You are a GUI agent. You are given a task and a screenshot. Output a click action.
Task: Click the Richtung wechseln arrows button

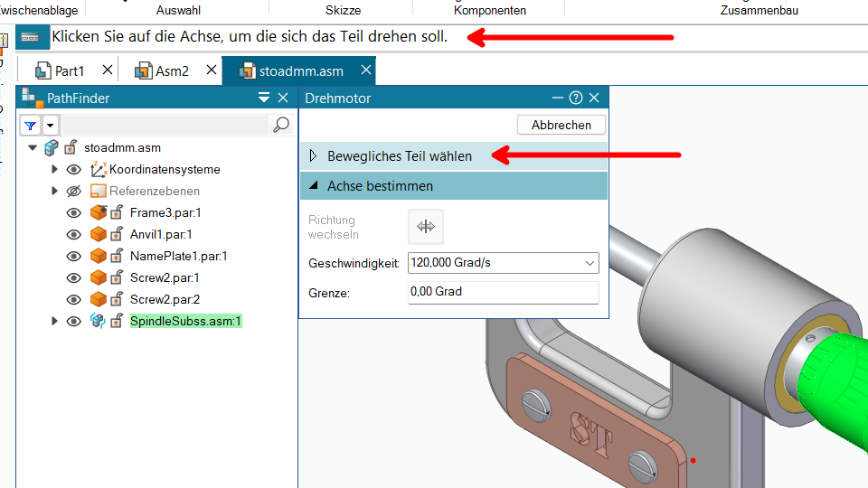426,226
